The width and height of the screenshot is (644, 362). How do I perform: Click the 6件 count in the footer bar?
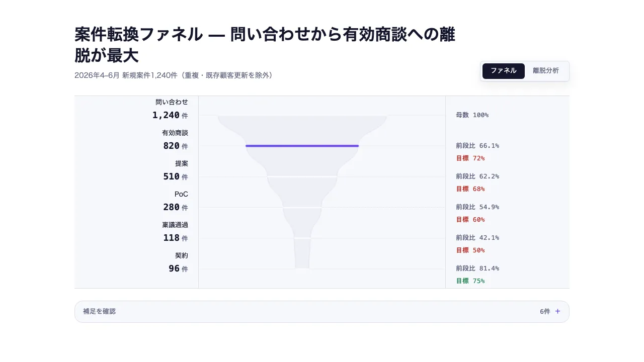[545, 312]
